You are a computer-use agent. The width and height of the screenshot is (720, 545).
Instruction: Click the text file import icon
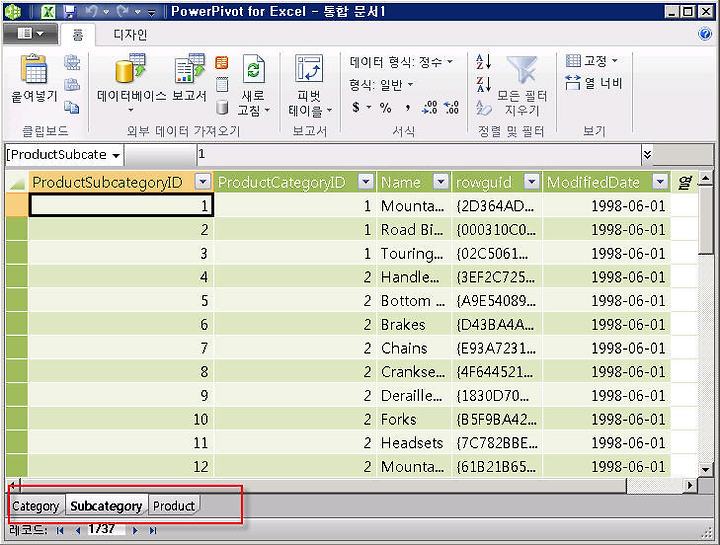pos(222,84)
